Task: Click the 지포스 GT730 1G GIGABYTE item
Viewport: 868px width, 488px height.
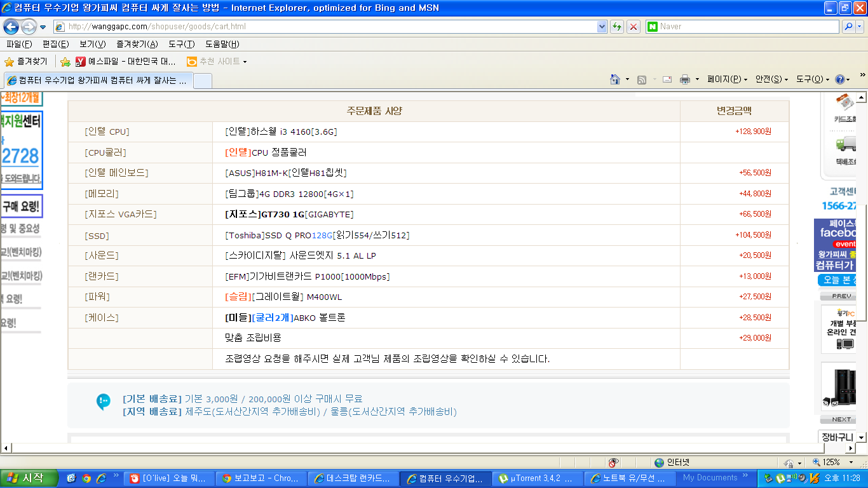Action: [x=289, y=214]
